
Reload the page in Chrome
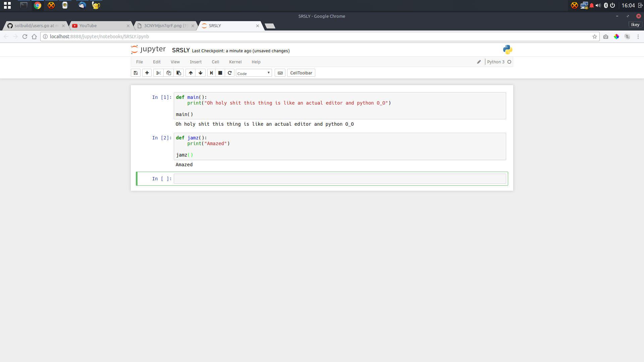(25, 37)
